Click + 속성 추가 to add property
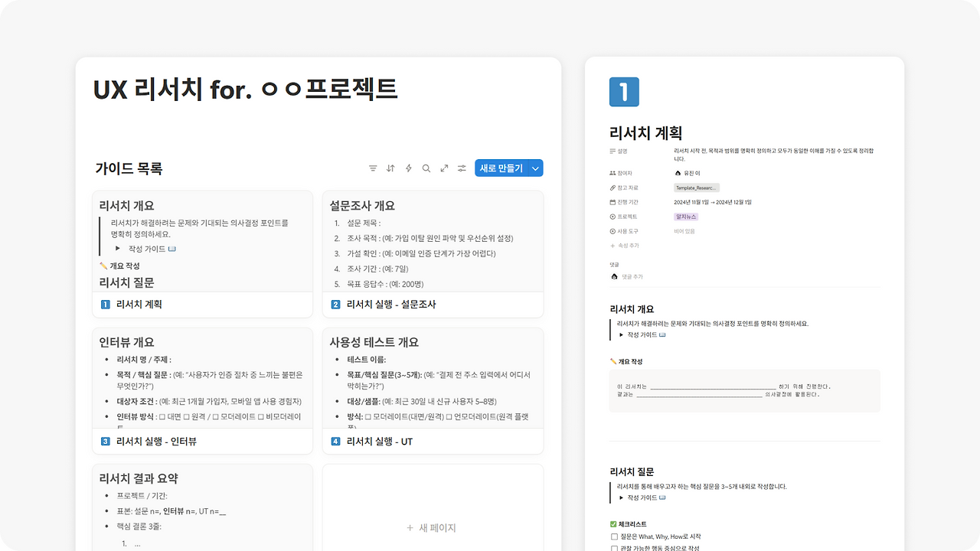The height and width of the screenshot is (551, 980). pyautogui.click(x=625, y=246)
